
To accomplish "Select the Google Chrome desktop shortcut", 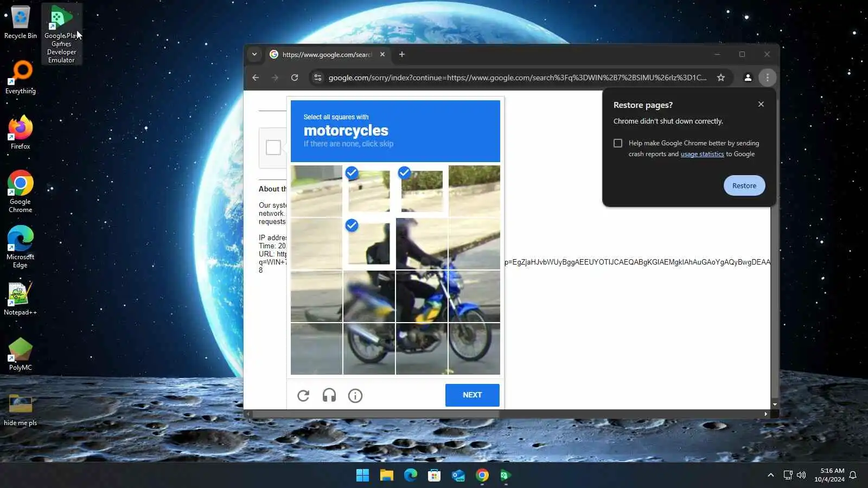I will [x=21, y=192].
